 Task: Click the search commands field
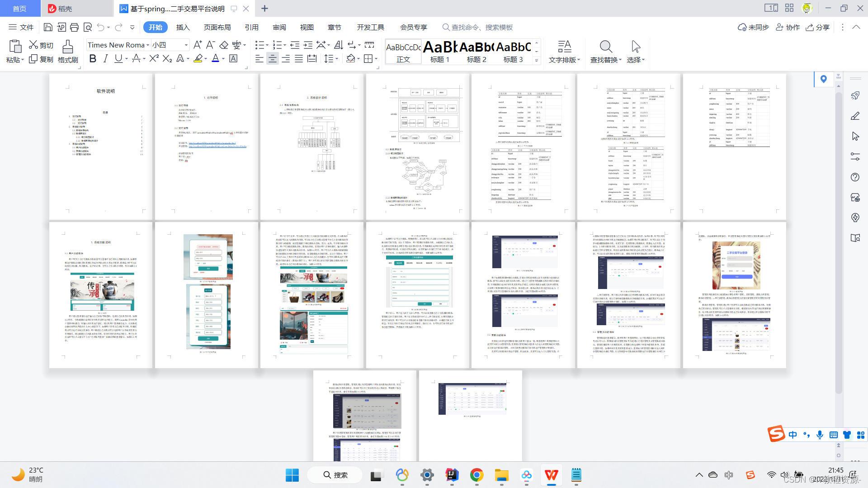478,27
